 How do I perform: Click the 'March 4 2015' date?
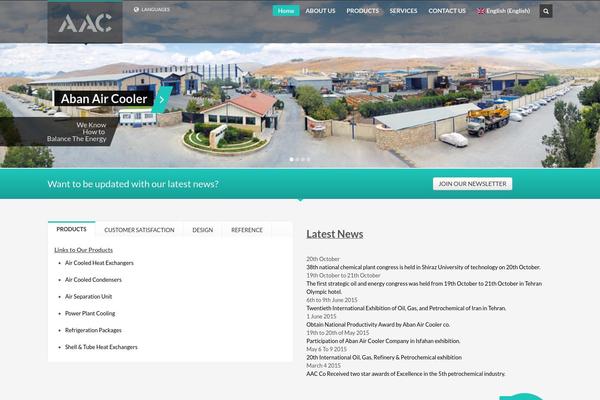coord(323,366)
